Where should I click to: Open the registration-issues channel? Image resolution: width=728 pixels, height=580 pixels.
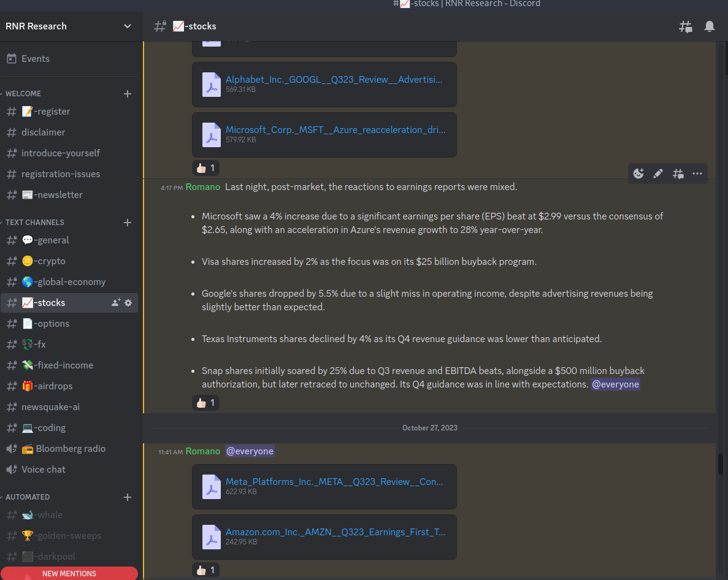pyautogui.click(x=69, y=174)
